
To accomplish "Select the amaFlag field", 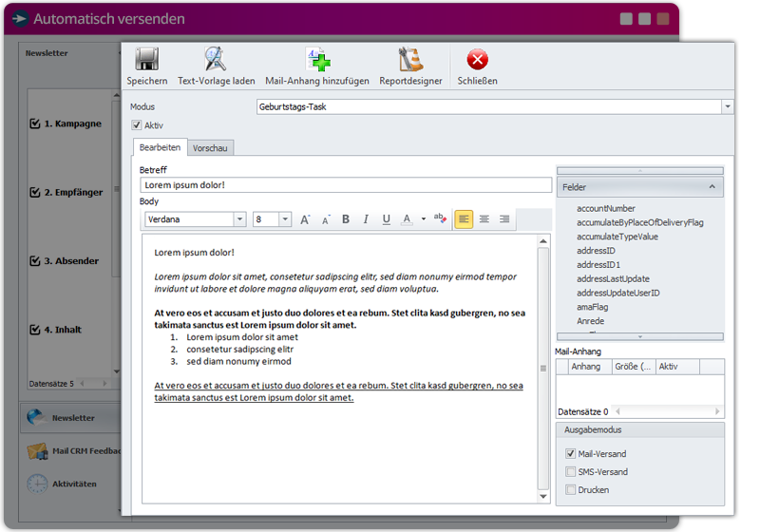I will click(592, 307).
